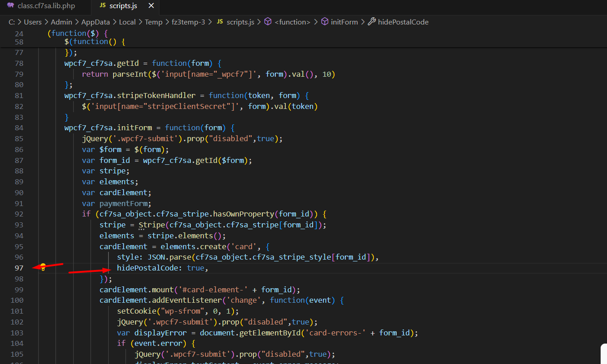Click 'var elements;' on line 89

110,182
